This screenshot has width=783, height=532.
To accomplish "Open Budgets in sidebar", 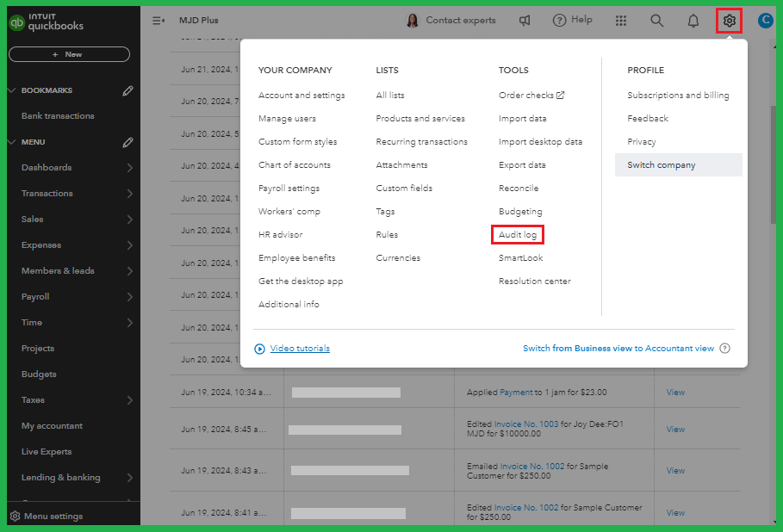I will coord(39,374).
